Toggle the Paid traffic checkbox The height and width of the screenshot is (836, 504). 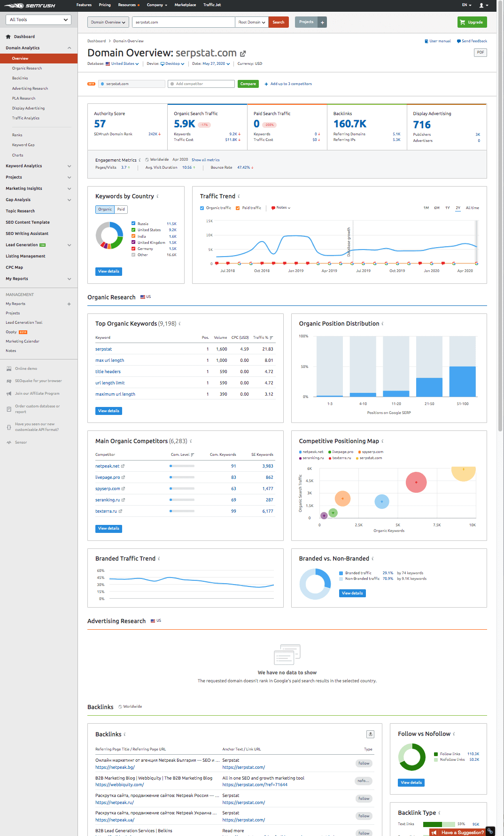pyautogui.click(x=238, y=208)
